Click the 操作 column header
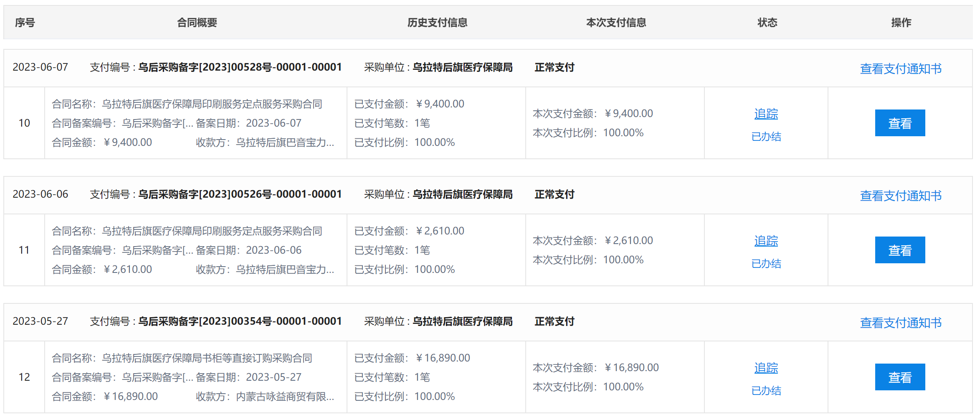The height and width of the screenshot is (420, 980). tap(901, 23)
